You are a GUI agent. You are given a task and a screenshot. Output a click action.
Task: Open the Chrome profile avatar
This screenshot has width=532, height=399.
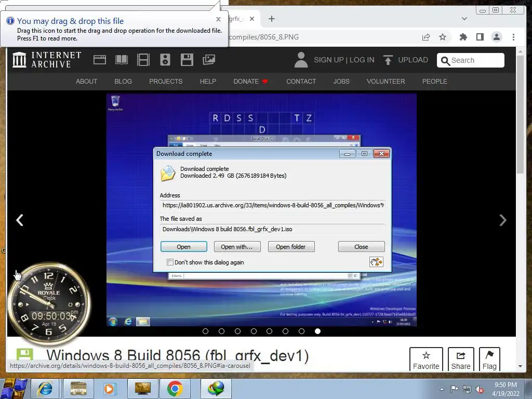[x=497, y=37]
